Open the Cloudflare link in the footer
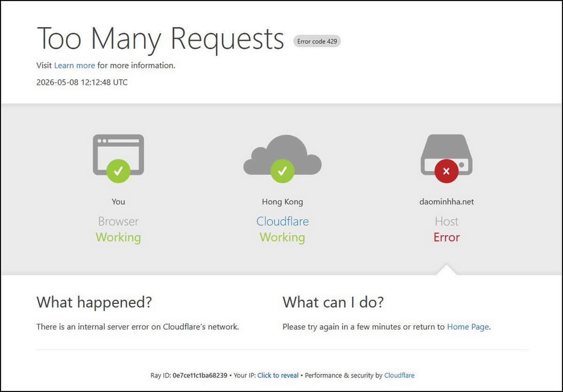The image size is (563, 392). (x=399, y=375)
